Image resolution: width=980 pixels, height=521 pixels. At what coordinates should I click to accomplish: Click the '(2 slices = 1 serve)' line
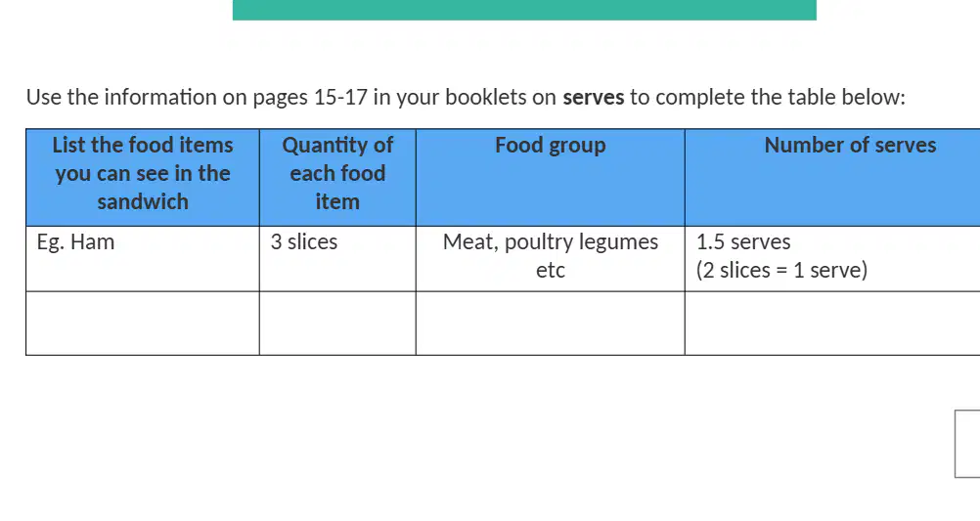(x=781, y=270)
